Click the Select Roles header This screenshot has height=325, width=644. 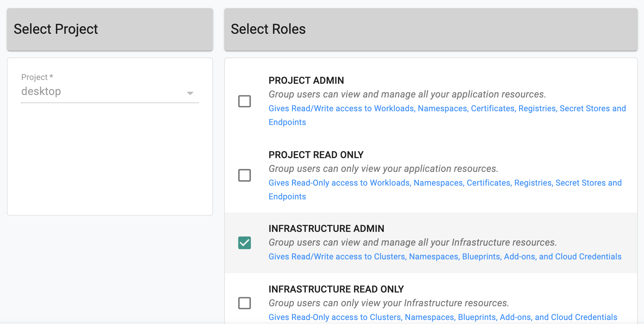(431, 29)
